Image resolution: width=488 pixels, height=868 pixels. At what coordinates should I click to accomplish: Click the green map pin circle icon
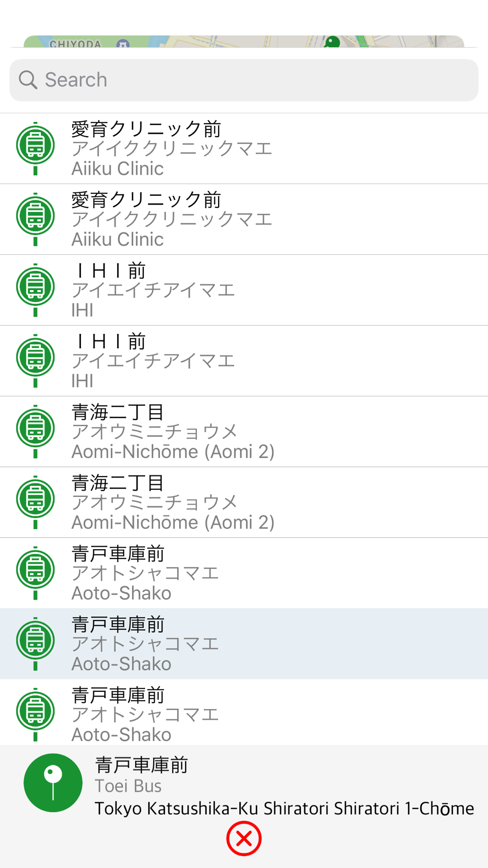[53, 783]
